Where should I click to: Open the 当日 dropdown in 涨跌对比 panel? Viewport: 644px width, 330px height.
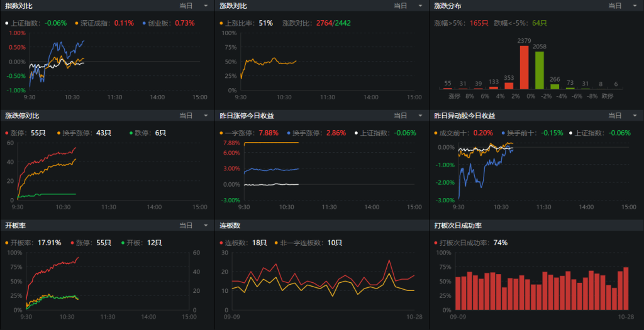pos(400,6)
